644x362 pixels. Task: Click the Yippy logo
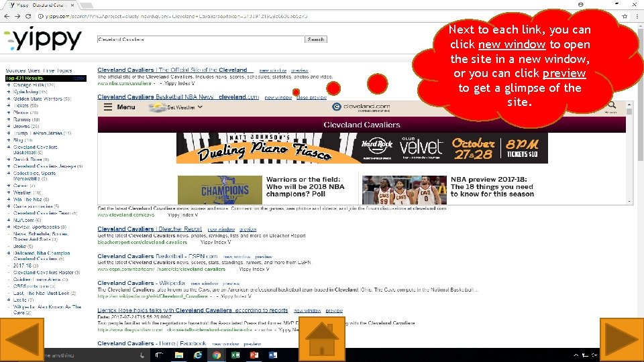click(x=43, y=40)
